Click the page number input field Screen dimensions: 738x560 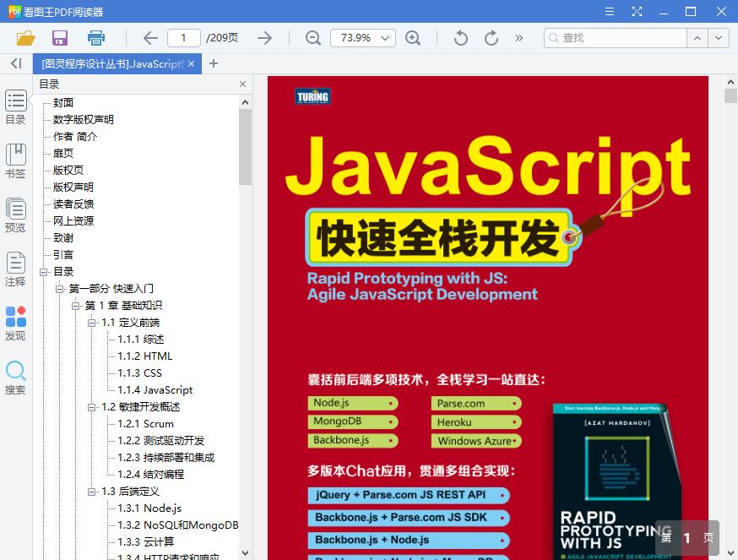tap(183, 38)
